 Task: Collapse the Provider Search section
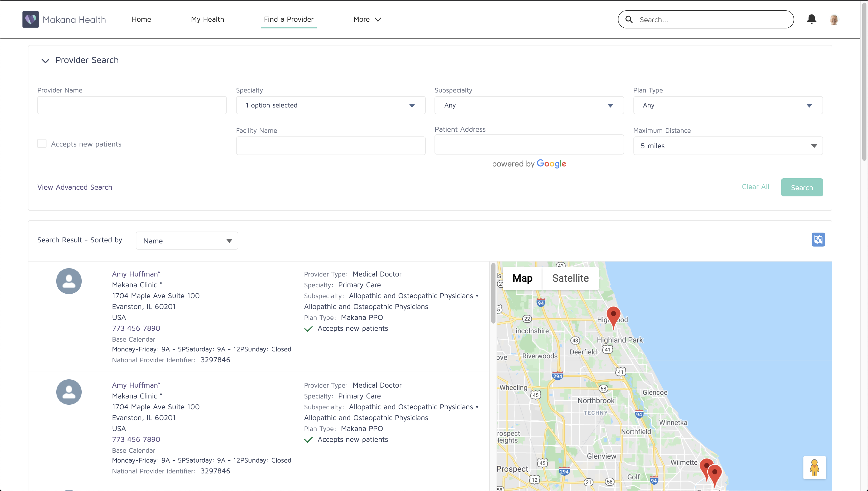(x=45, y=61)
